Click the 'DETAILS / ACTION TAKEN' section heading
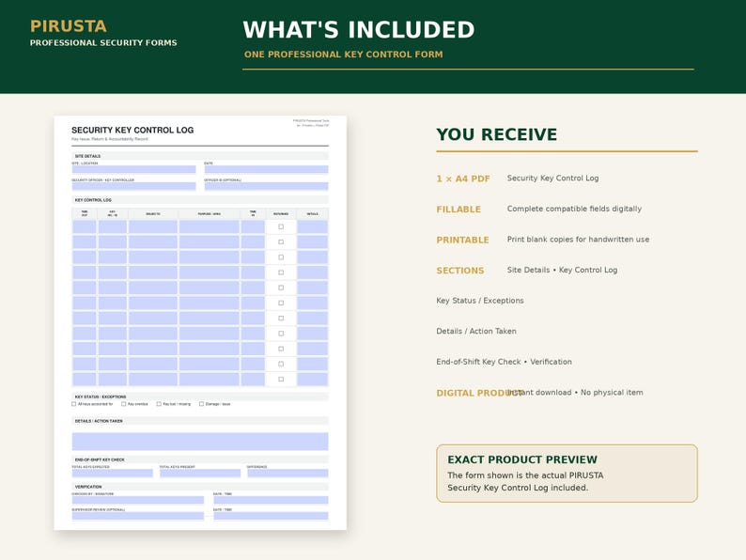Viewport: 746px width, 560px height. [x=99, y=421]
